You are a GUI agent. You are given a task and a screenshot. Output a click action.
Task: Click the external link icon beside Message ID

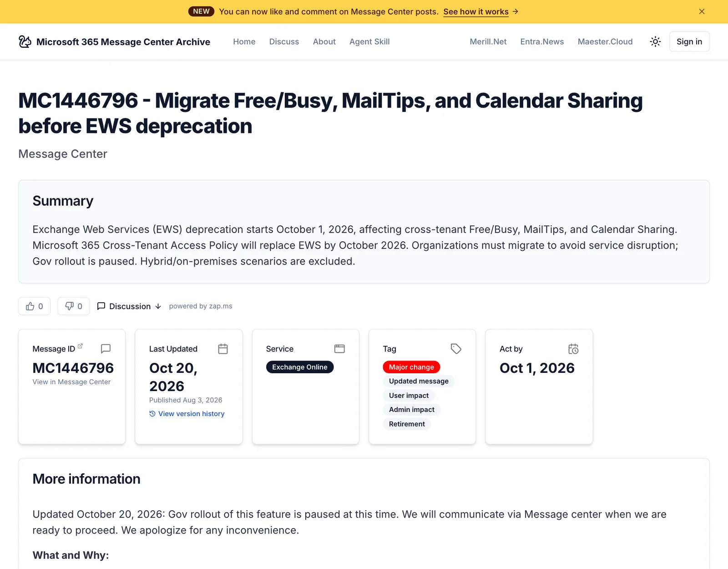(x=80, y=346)
